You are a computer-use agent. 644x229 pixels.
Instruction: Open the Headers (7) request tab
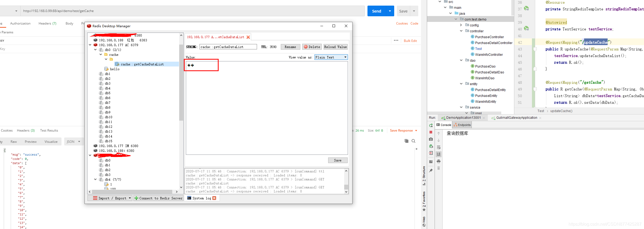coord(47,23)
